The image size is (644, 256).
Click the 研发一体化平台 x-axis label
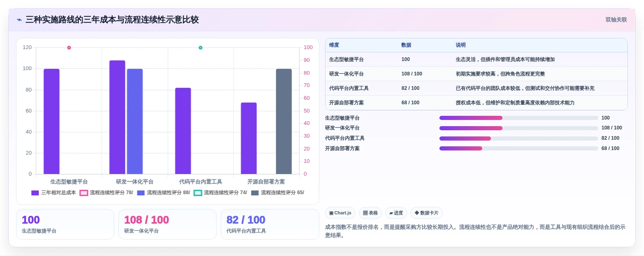tap(134, 181)
